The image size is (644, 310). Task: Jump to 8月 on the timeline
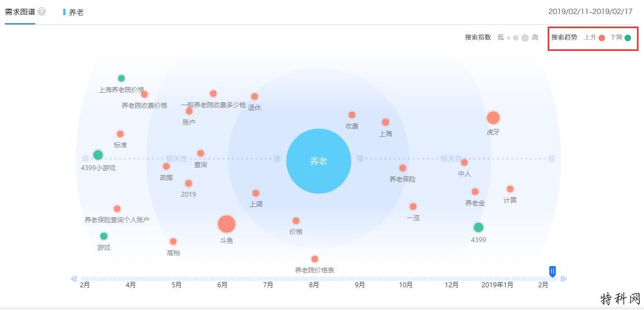coord(314,285)
